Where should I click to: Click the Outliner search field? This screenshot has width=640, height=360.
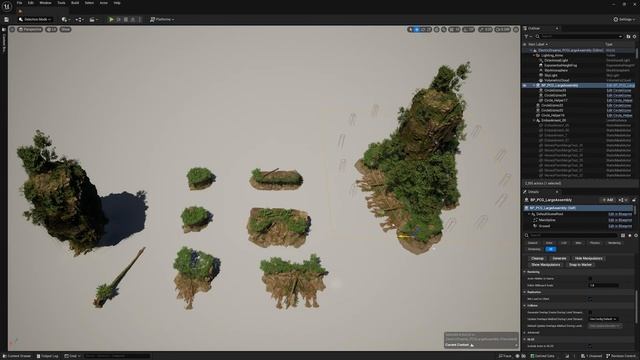pos(579,36)
